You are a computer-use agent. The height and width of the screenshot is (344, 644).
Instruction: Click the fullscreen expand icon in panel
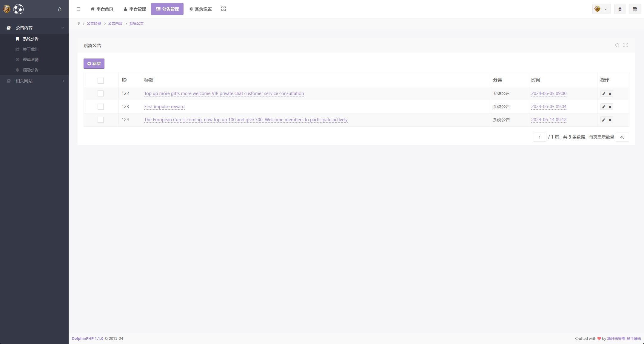point(625,45)
